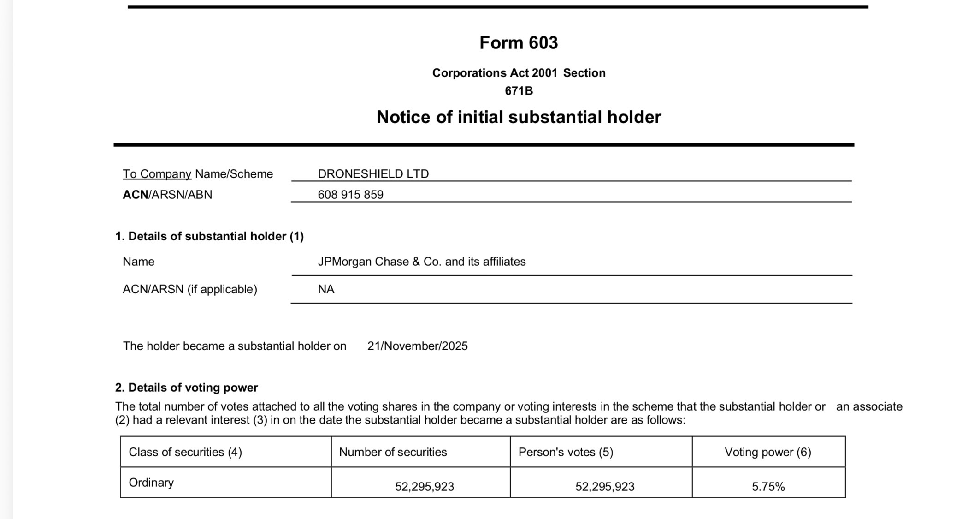980x519 pixels.
Task: Click the date 21/November/2025
Action: click(417, 346)
